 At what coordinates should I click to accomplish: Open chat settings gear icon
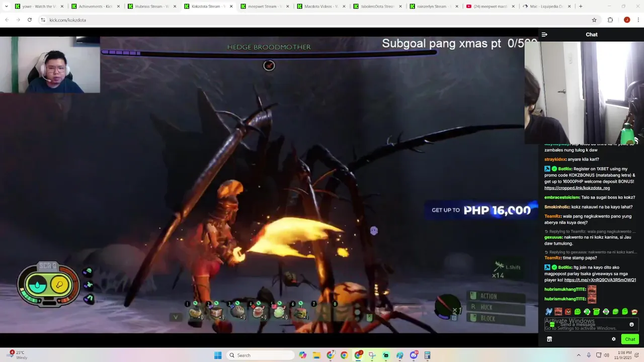[x=614, y=339]
